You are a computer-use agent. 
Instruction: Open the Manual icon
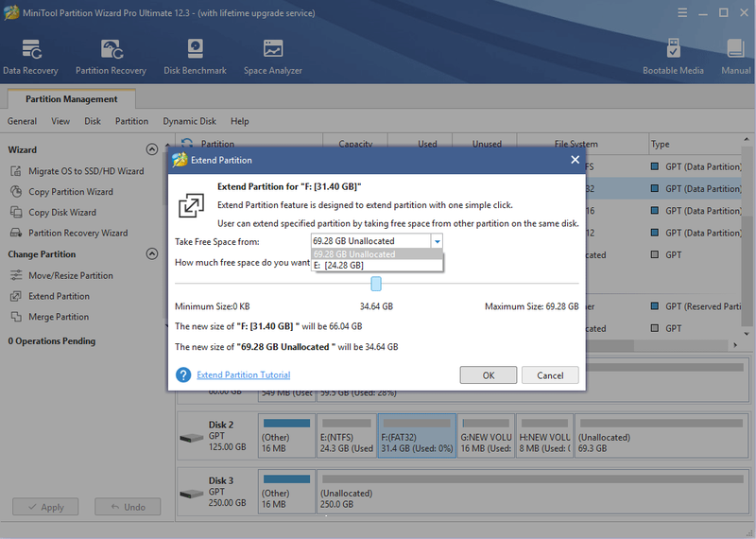tap(736, 57)
